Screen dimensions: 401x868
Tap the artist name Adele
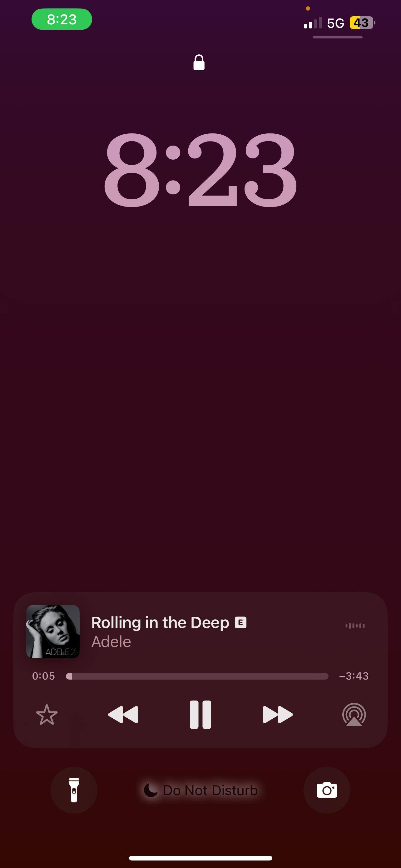coord(111,641)
